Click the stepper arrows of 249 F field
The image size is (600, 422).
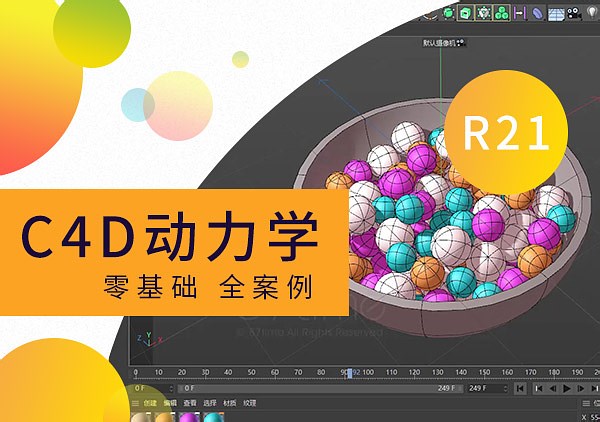click(505, 388)
